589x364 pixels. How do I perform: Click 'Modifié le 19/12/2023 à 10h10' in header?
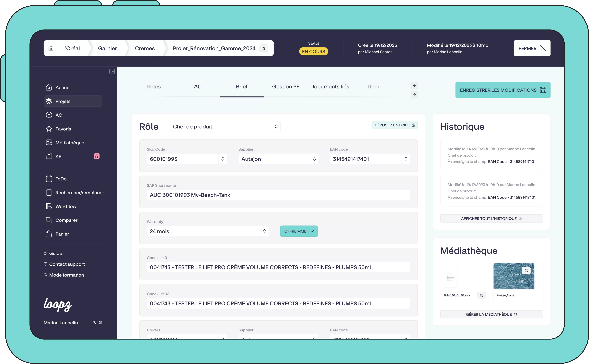point(458,45)
